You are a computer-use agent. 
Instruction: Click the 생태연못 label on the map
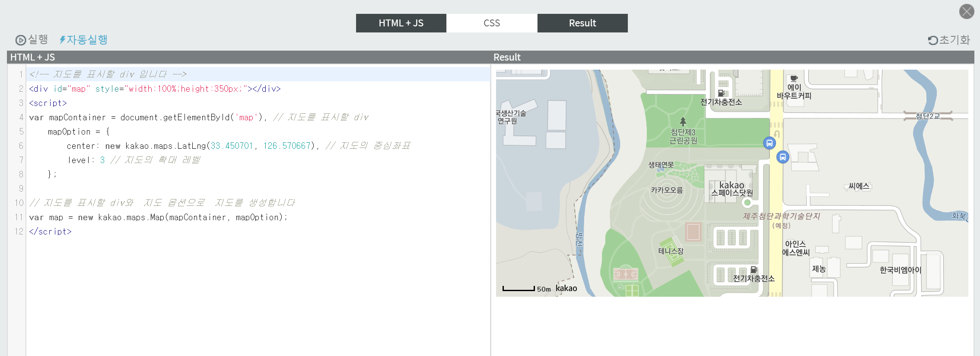coord(661,165)
